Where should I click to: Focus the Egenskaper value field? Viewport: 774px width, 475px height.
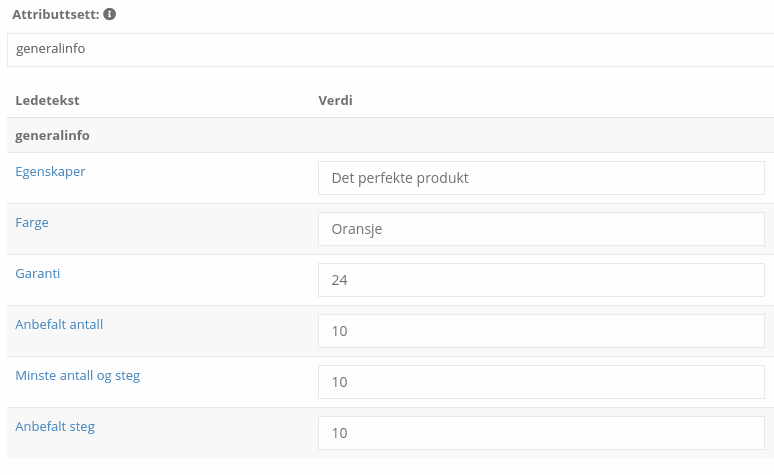click(x=542, y=178)
